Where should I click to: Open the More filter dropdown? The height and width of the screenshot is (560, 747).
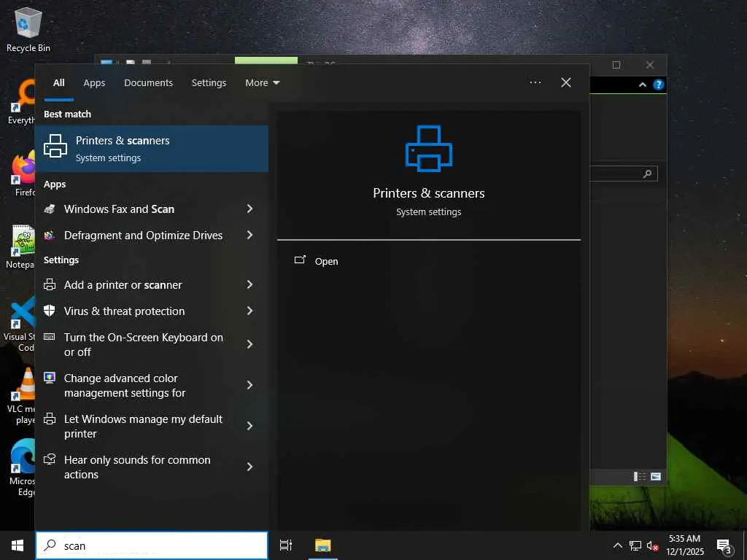(263, 83)
